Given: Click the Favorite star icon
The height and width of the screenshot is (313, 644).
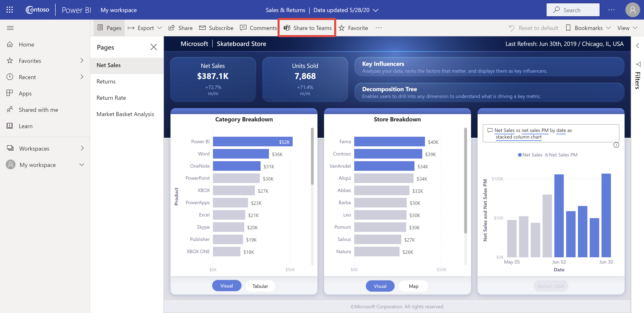Looking at the screenshot, I should pyautogui.click(x=342, y=28).
